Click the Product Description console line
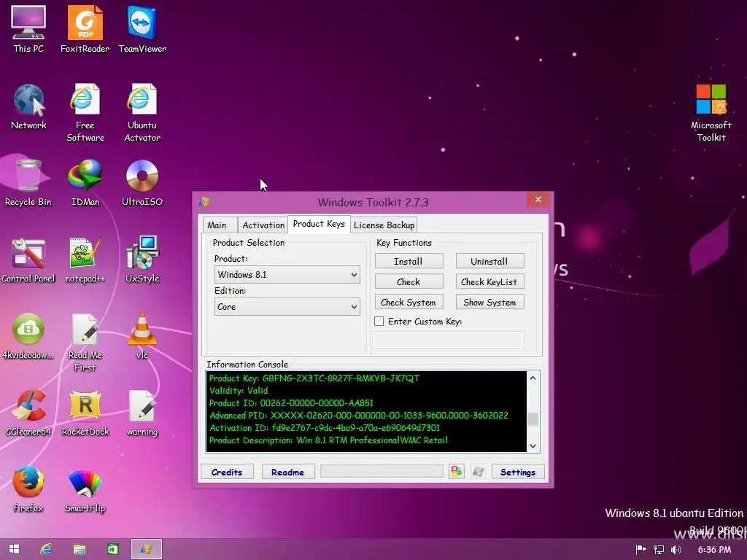This screenshot has width=747, height=560. 328,440
